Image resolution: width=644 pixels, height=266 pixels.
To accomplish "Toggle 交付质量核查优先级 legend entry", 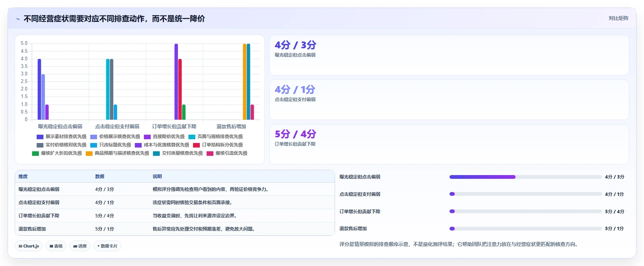I will [178, 153].
